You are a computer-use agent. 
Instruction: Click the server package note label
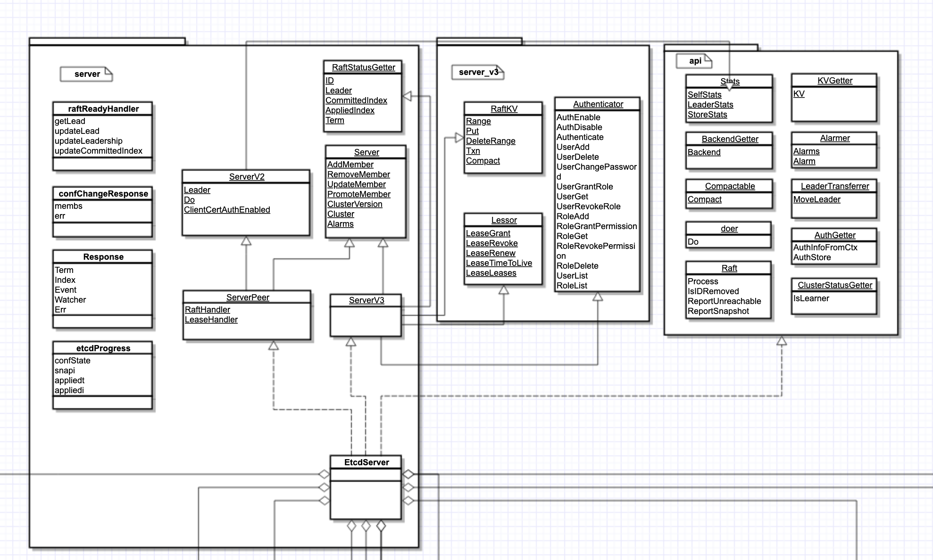click(x=87, y=74)
